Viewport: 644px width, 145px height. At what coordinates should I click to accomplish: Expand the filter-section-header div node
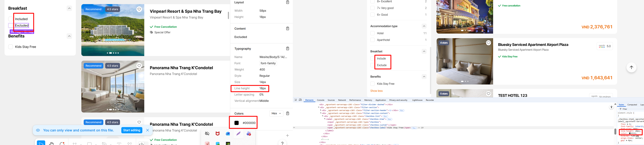click(321, 110)
